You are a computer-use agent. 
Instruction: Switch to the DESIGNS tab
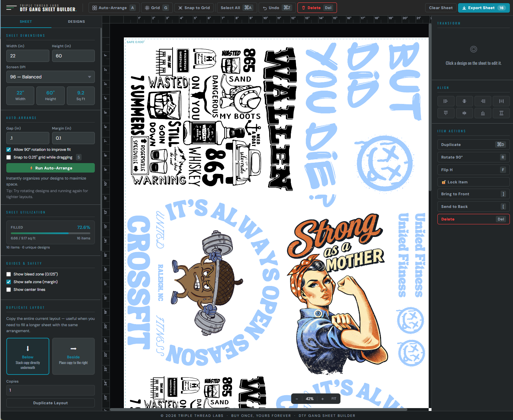[x=76, y=22]
